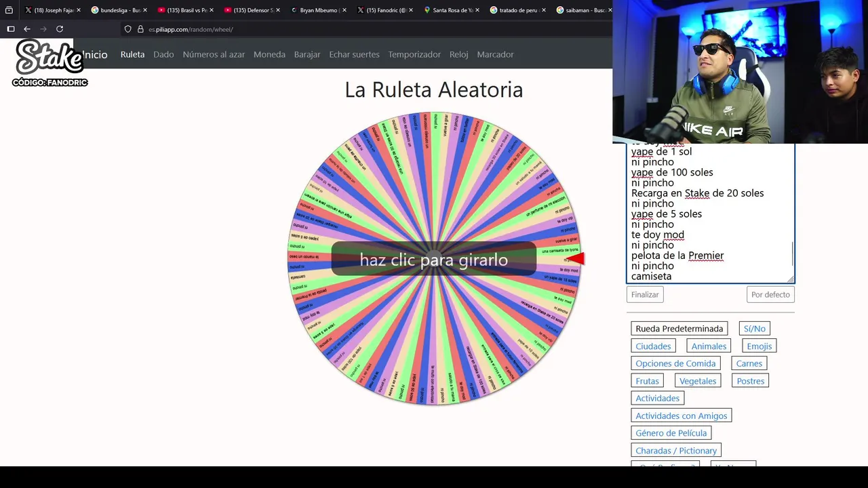Click the Finalizar button
Viewport: 868px width, 488px height.
pyautogui.click(x=645, y=294)
